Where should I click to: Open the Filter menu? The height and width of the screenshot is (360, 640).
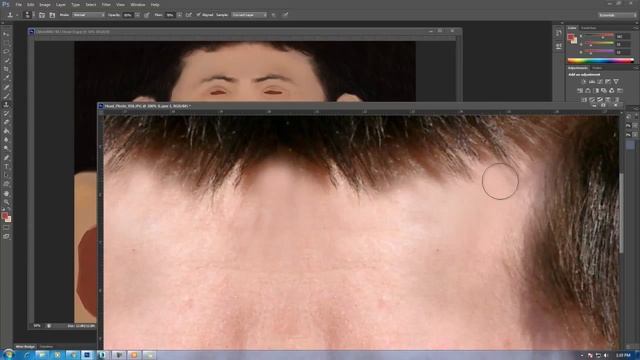point(106,4)
